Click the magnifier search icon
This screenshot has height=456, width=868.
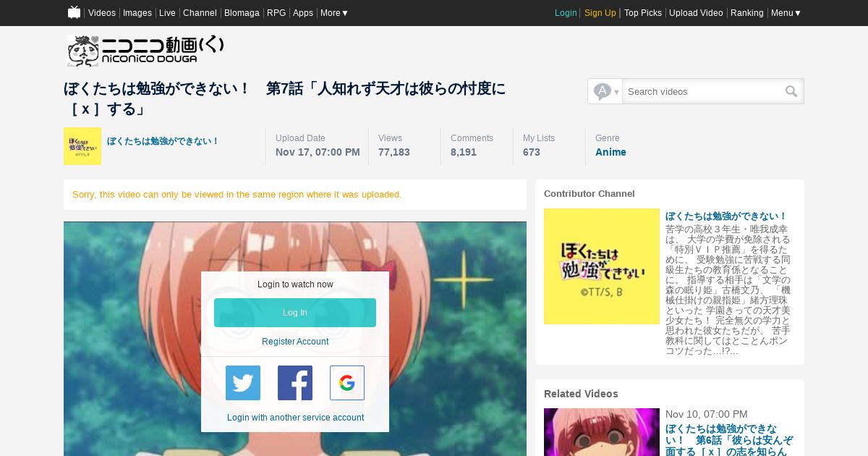791,91
